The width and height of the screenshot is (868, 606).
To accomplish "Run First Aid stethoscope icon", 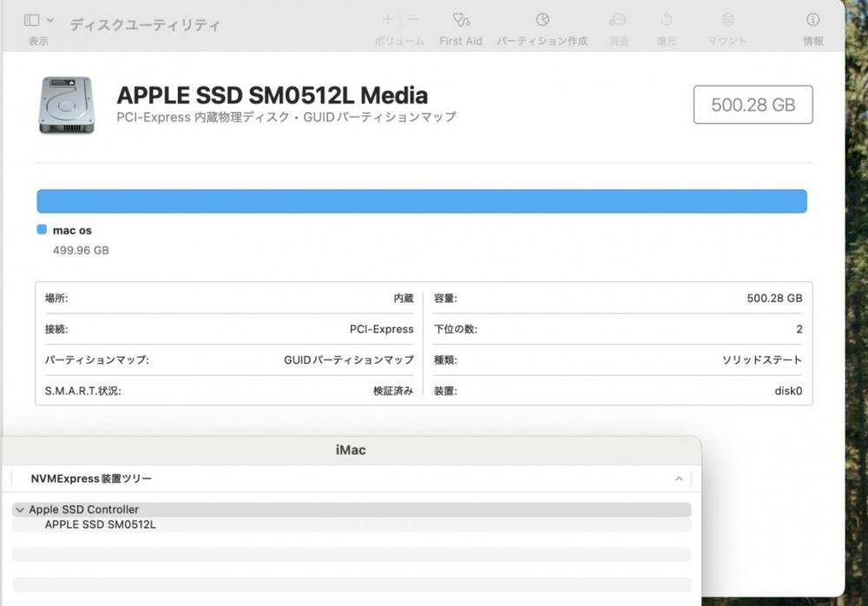I will coord(461,20).
